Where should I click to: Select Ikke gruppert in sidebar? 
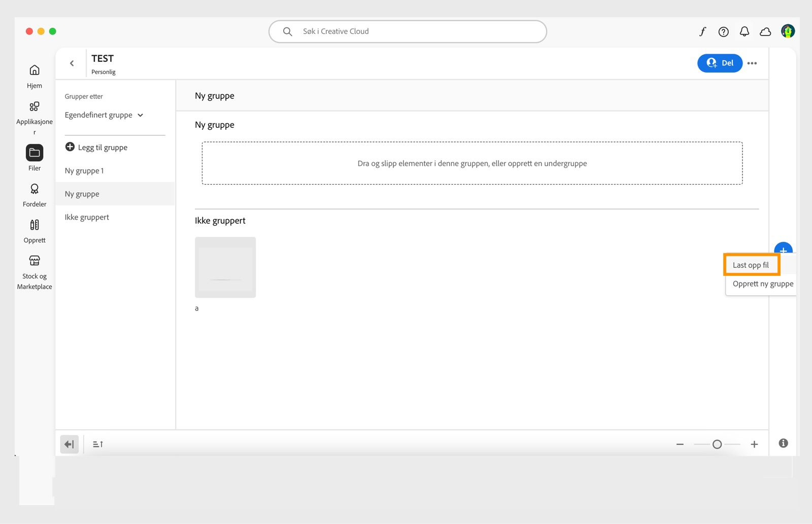coord(115,217)
